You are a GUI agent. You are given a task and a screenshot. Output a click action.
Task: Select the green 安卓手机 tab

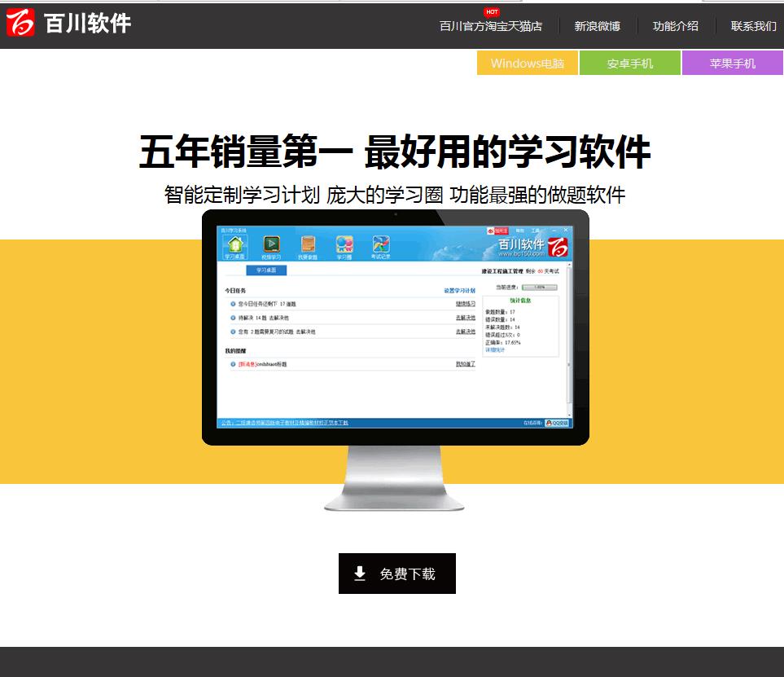(x=630, y=63)
